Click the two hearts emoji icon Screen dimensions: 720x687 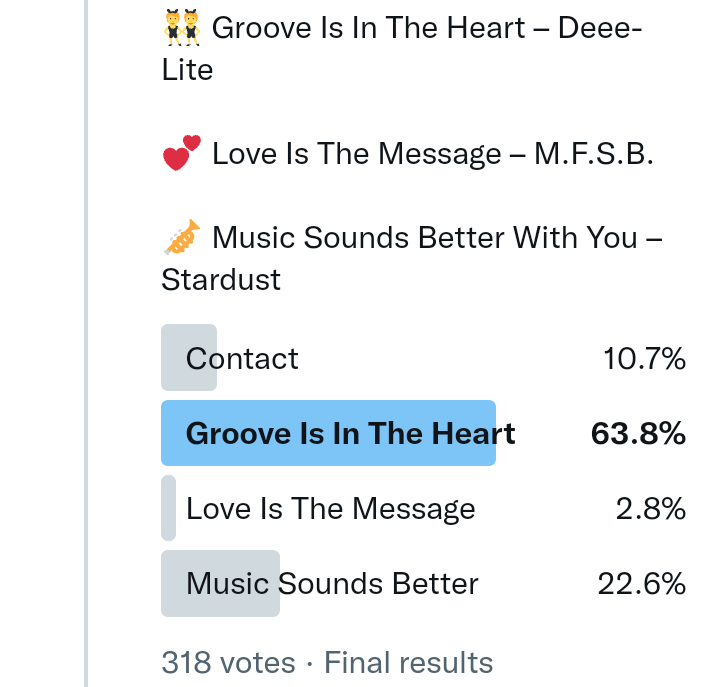click(x=182, y=154)
